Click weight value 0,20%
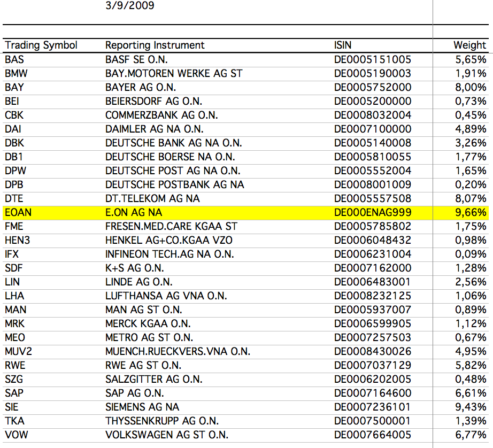Viewport: 493px width, 448px height. pyautogui.click(x=471, y=184)
